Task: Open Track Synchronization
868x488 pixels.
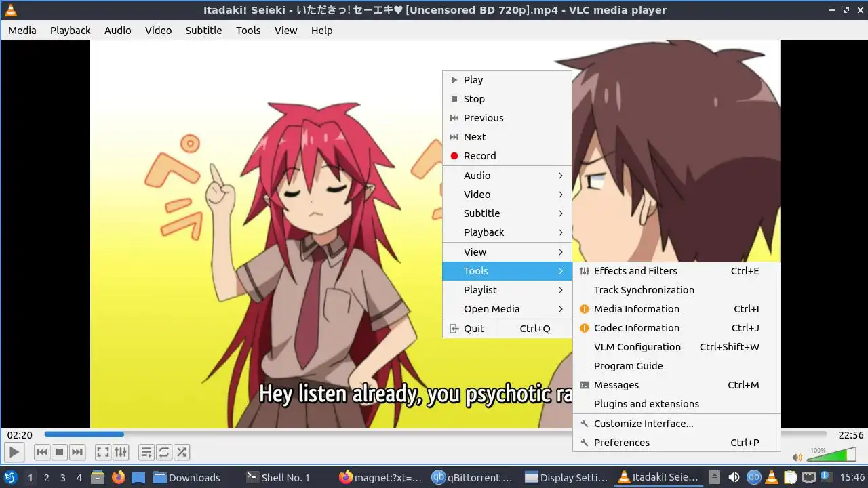Action: [677, 290]
